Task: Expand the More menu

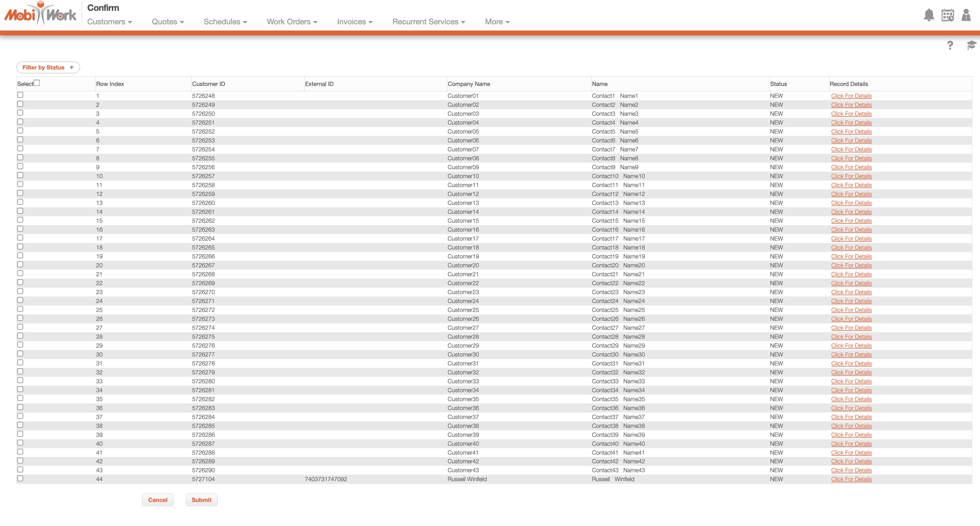Action: pyautogui.click(x=497, y=22)
